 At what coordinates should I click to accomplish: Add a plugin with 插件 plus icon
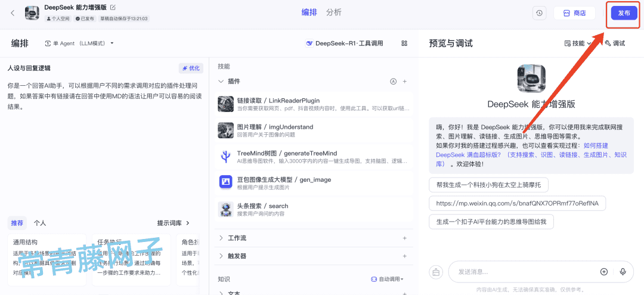tap(404, 81)
